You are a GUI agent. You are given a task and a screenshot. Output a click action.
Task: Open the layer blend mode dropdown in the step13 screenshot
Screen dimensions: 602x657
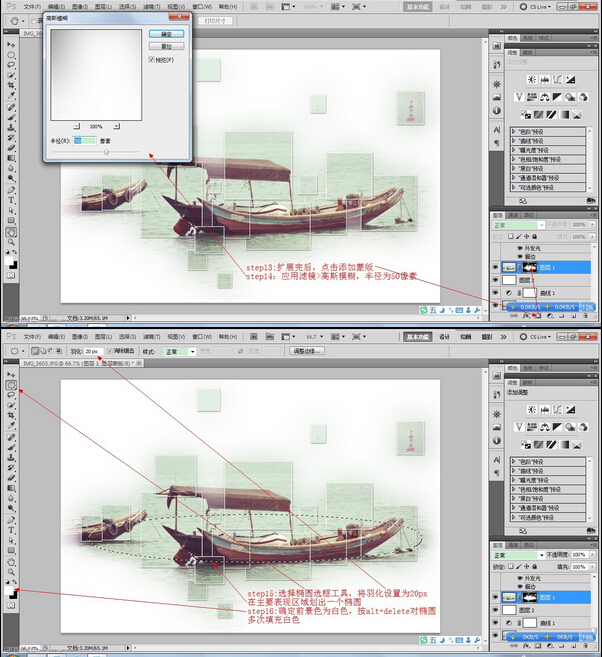click(x=519, y=225)
